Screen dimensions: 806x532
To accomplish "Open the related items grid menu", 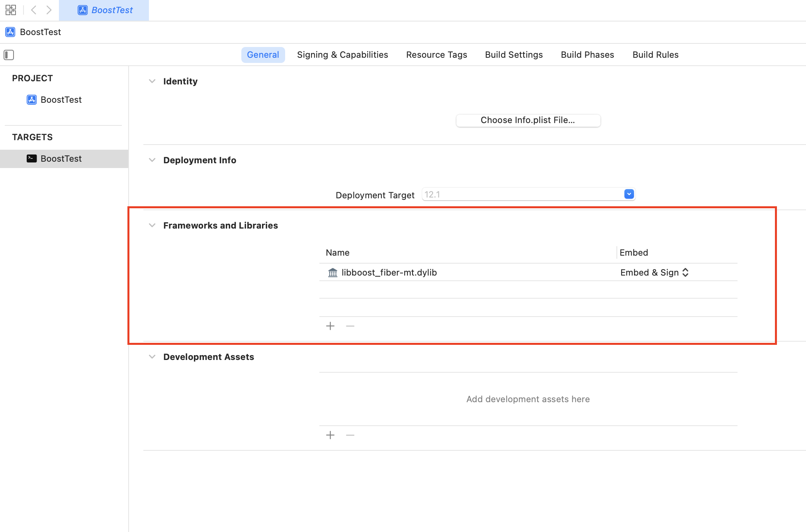I will (11, 10).
